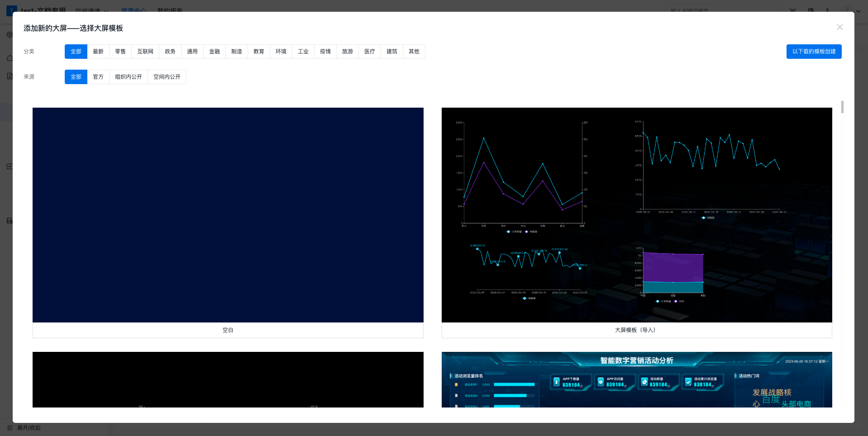Image resolution: width=868 pixels, height=436 pixels.
Task: Filter source by 组织内公开
Action: (x=129, y=77)
